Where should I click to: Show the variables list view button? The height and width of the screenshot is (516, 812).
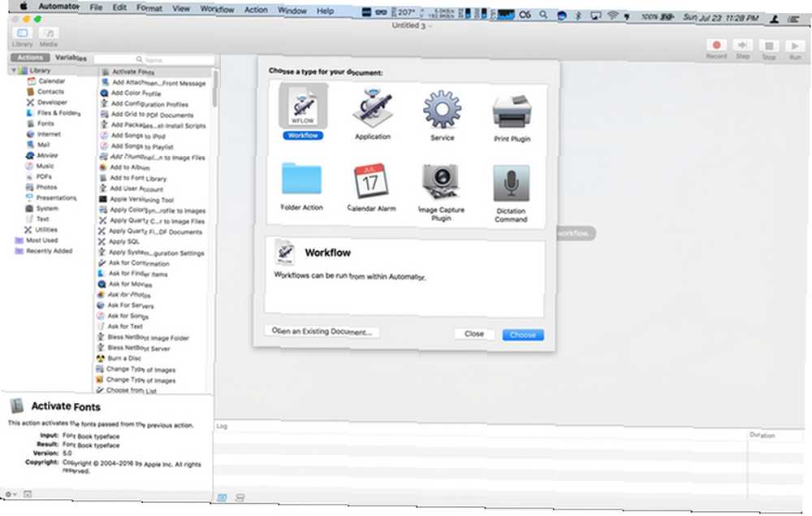point(240,498)
